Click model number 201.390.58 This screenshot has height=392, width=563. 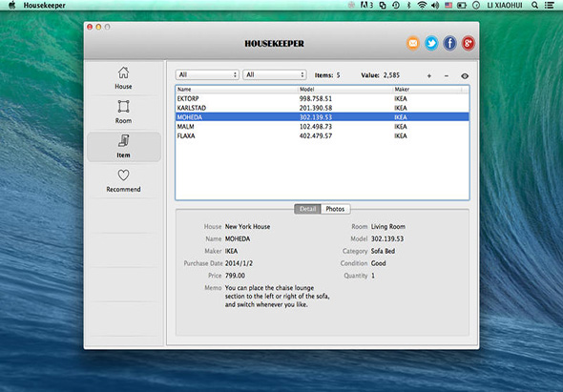[316, 108]
